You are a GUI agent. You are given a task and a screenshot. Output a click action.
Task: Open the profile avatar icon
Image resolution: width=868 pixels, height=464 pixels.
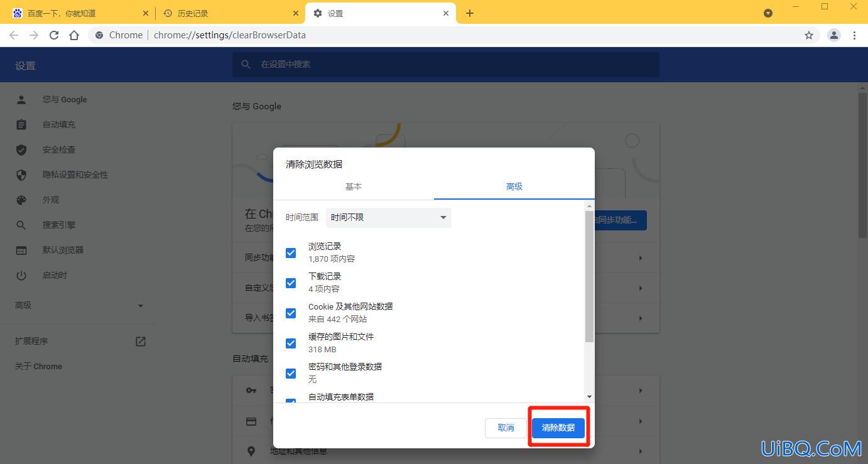[x=834, y=35]
